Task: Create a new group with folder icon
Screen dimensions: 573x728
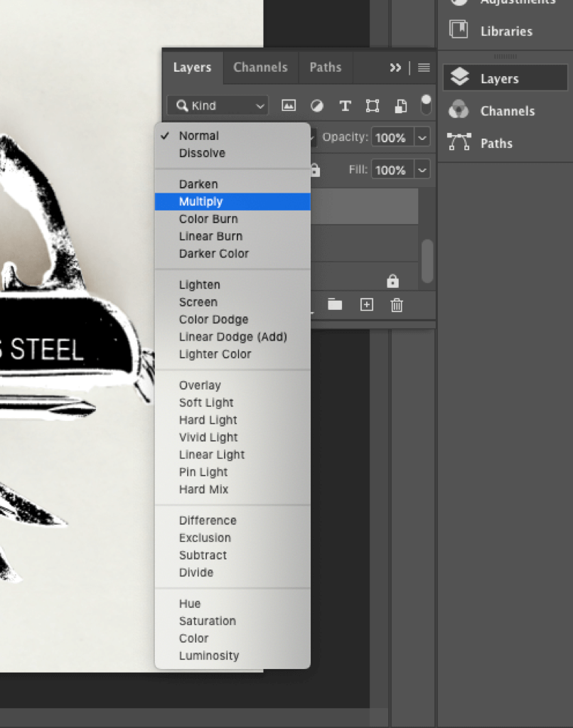Action: coord(335,305)
